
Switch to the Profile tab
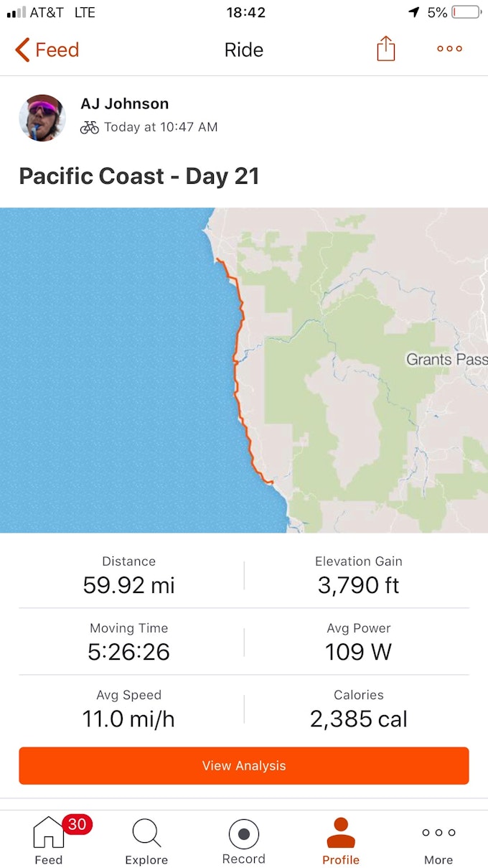pos(341,840)
